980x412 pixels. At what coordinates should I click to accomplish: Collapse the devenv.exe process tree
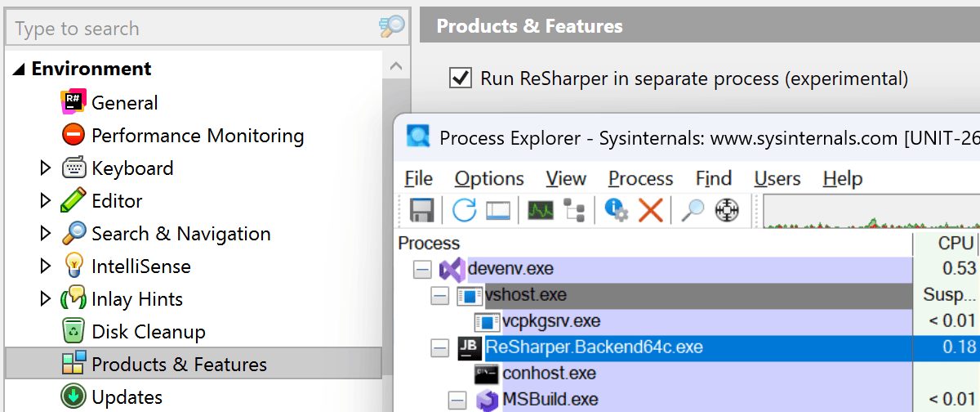click(x=422, y=269)
